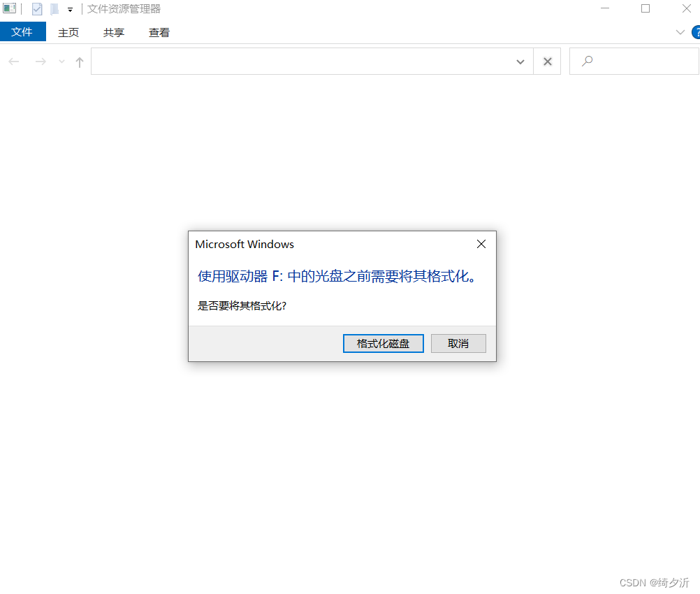
Task: Expand the ribbon with the chevron
Action: click(680, 32)
